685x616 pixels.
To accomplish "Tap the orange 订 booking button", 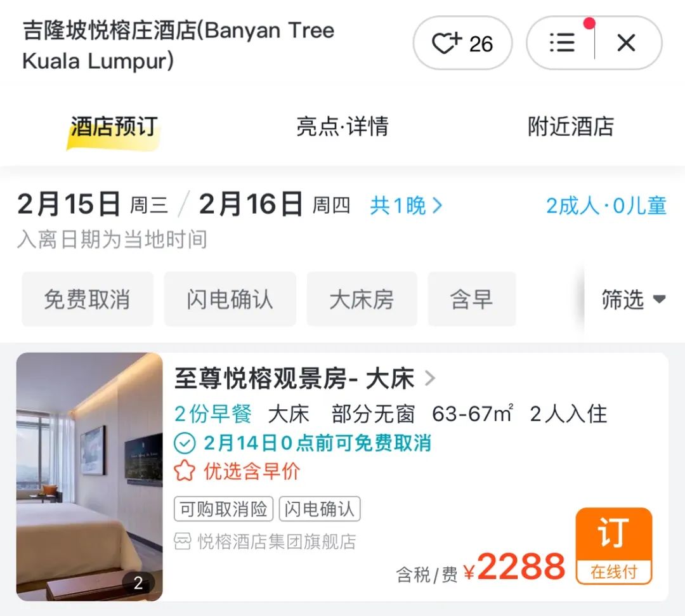I will point(614,546).
